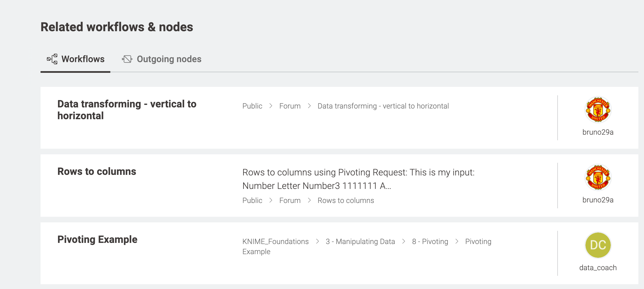Click the 8 - Pivoting breadcrumb
The width and height of the screenshot is (644, 289).
point(430,241)
